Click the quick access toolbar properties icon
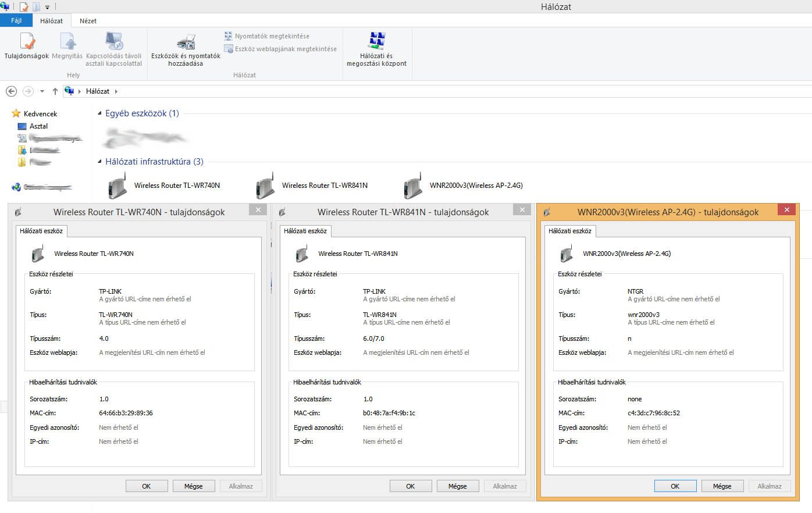812x513 pixels. coord(24,7)
